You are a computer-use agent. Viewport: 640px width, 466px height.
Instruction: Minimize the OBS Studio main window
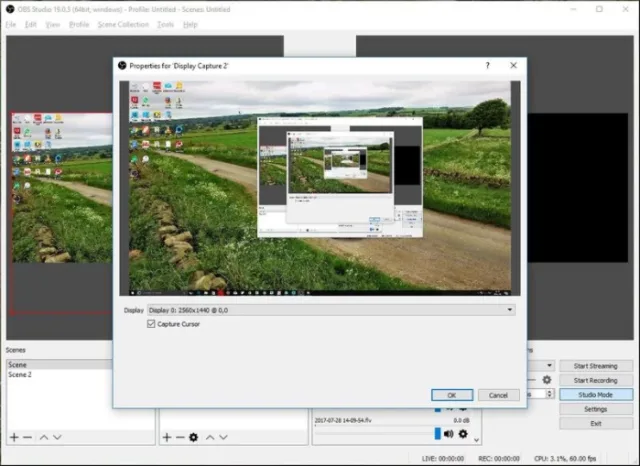(x=573, y=9)
